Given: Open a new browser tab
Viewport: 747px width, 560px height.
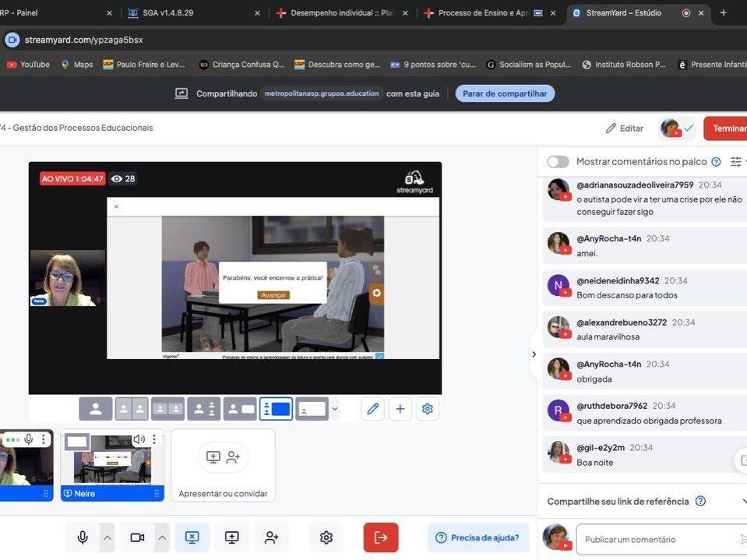Looking at the screenshot, I should [x=723, y=13].
